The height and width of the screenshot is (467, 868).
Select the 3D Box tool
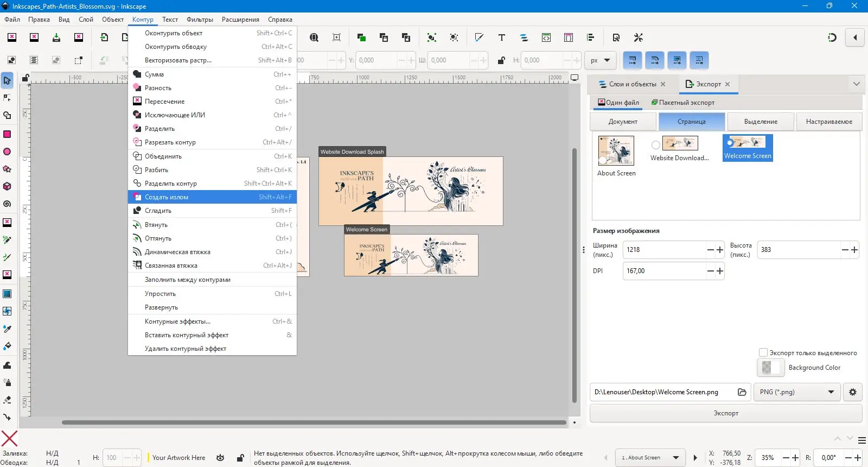(x=7, y=186)
